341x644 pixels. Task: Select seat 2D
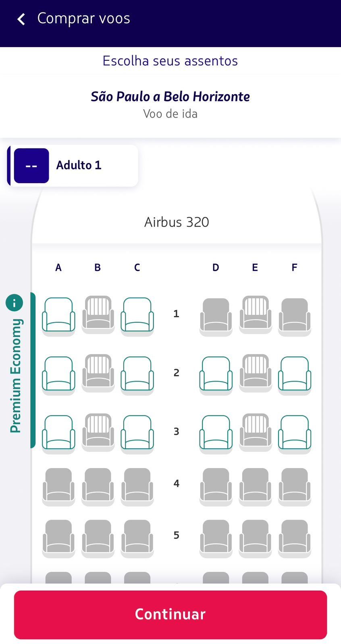coord(216,374)
